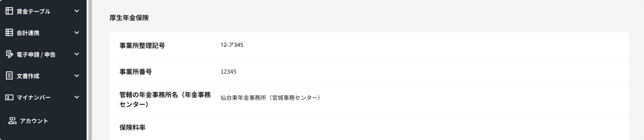Image resolution: width=644 pixels, height=140 pixels.
Task: Expand the マイナンバー chevron arrow
Action: [x=77, y=97]
